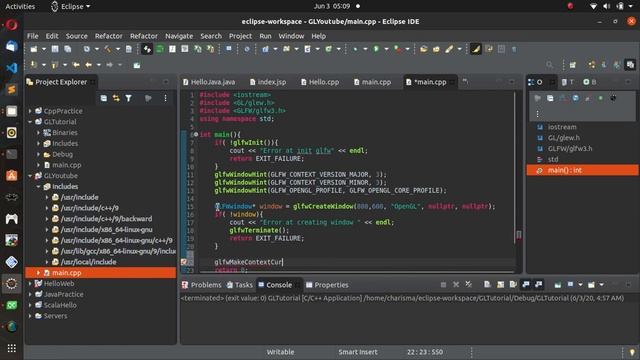640x360 pixels.
Task: Open Show Applications grid in the dock
Action: coord(11,348)
